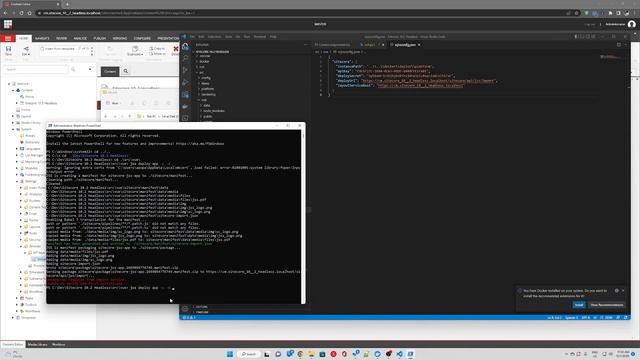Open the Sitecore launchpad grid icon
Image resolution: width=640 pixels, height=360 pixels.
point(8,24)
